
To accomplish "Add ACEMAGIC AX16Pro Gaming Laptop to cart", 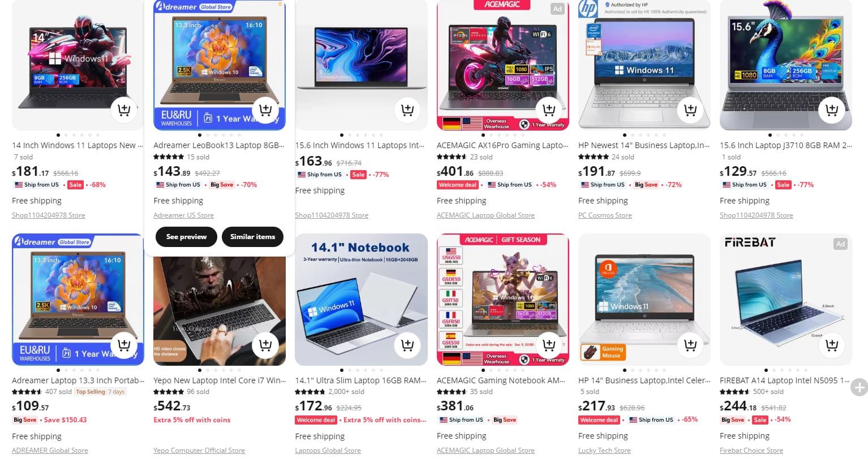I will coord(548,110).
